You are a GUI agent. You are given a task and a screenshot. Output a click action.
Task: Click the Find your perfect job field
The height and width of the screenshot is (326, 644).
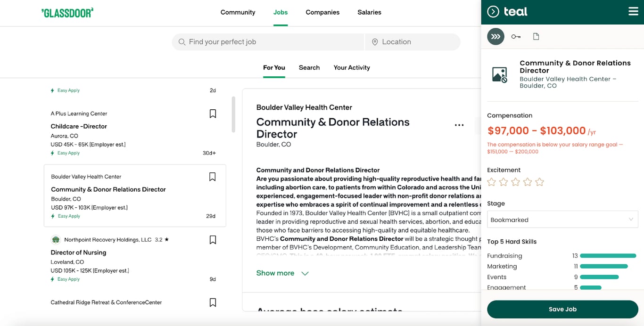coord(268,42)
